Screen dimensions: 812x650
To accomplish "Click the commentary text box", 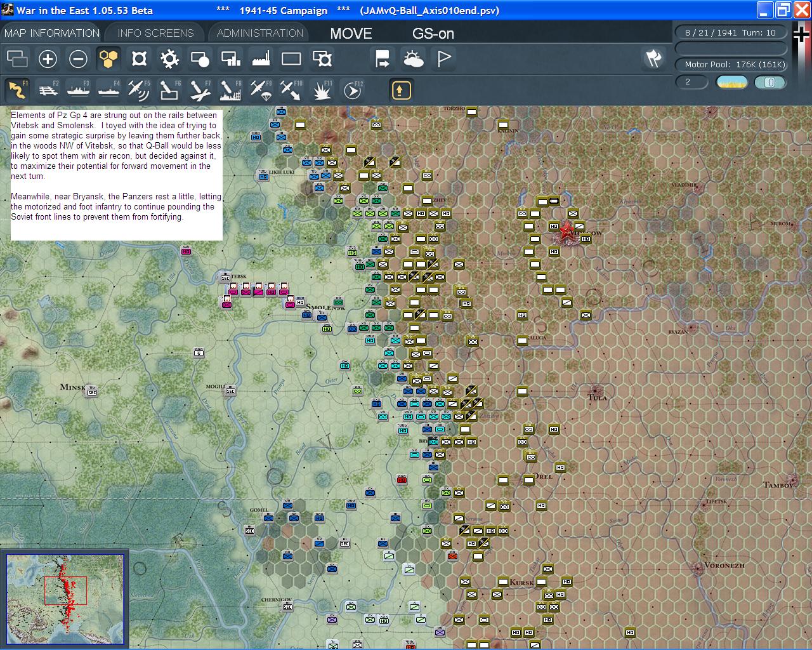I will coord(117,175).
